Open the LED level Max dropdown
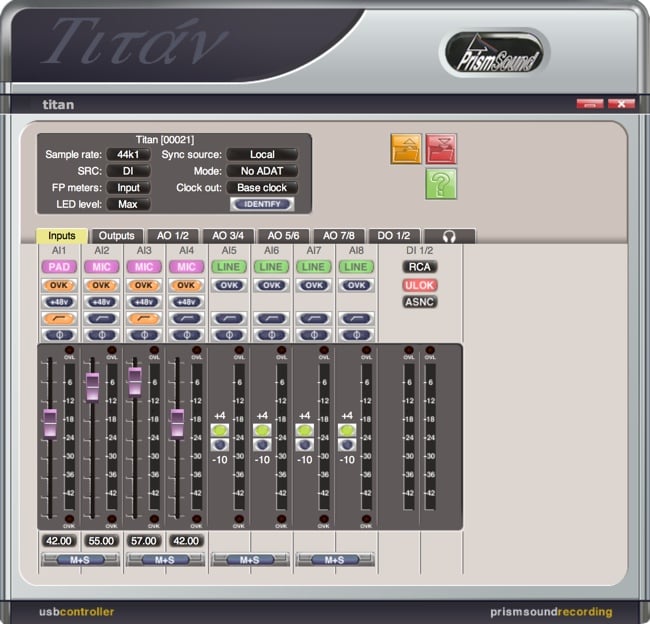 tap(128, 204)
